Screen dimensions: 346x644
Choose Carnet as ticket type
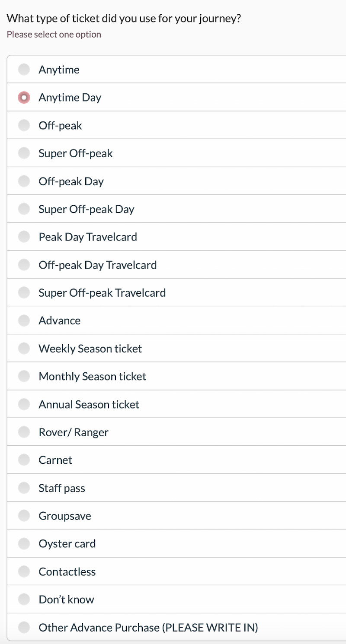[x=24, y=460]
